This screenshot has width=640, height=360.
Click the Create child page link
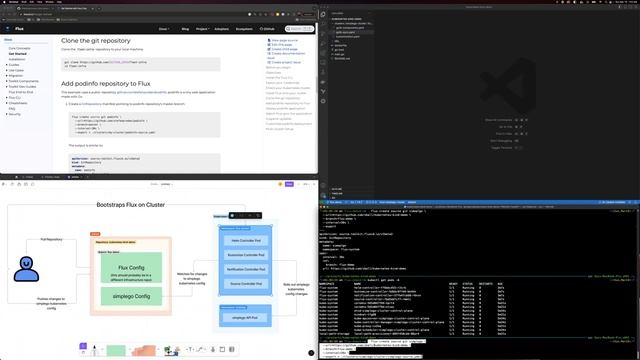pos(282,49)
